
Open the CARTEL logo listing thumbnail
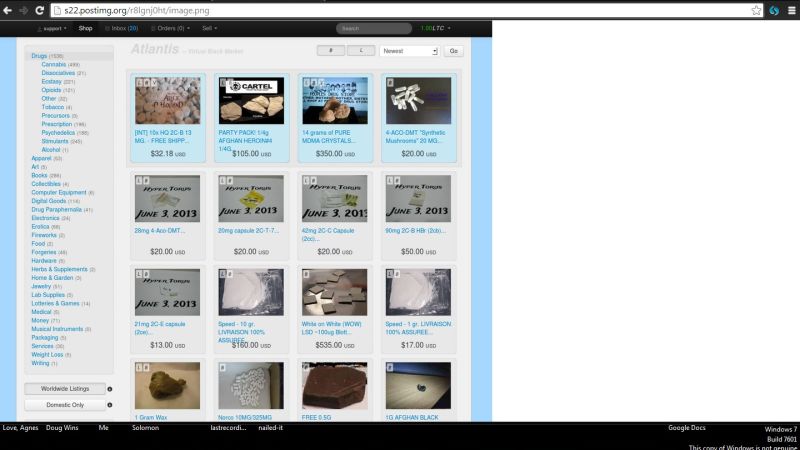coord(252,101)
